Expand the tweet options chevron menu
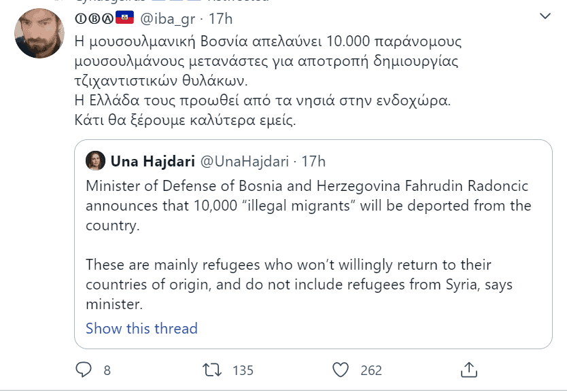This screenshot has height=392, width=567. 545,16
